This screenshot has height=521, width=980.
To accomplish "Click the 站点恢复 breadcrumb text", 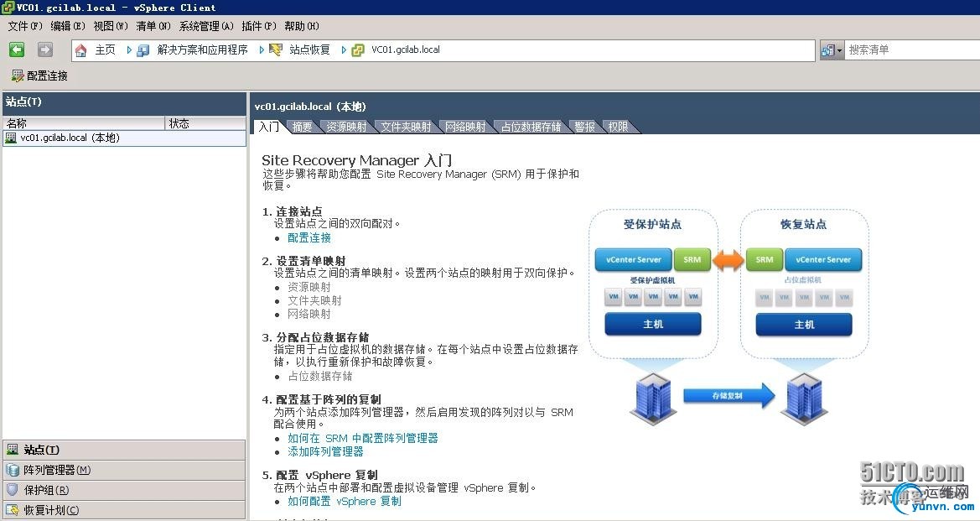I will 309,50.
